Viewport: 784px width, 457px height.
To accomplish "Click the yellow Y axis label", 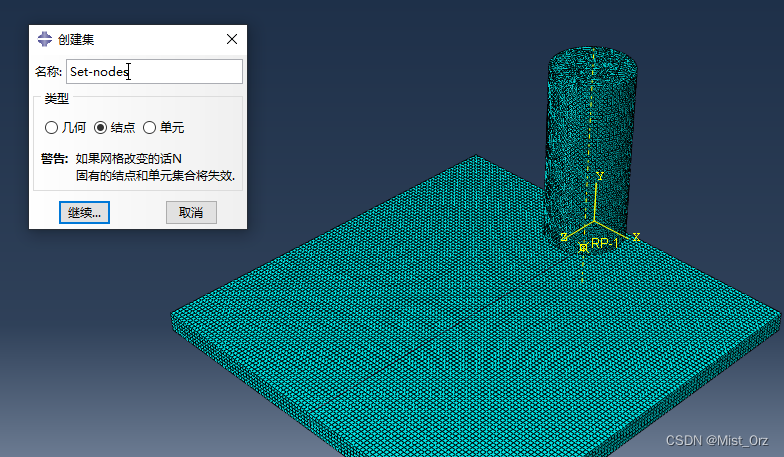I will pyautogui.click(x=599, y=176).
